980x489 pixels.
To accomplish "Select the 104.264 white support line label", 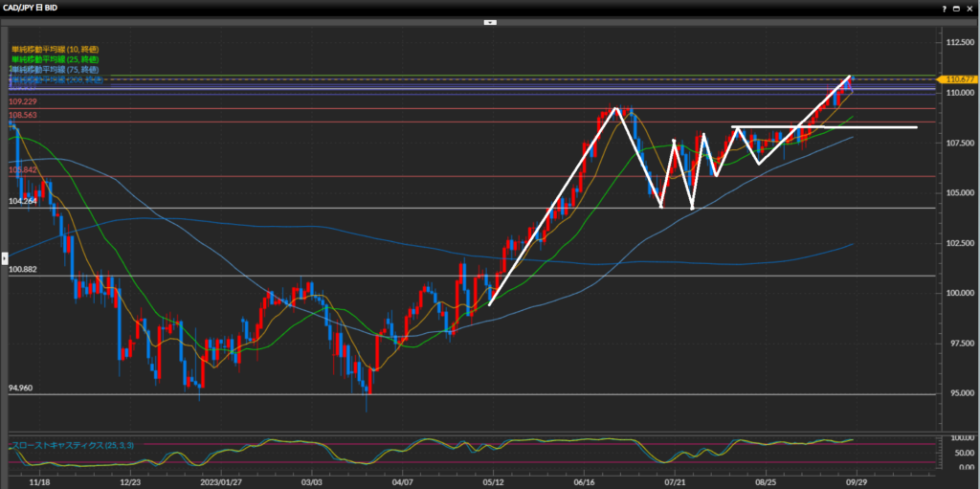I will click(x=23, y=202).
